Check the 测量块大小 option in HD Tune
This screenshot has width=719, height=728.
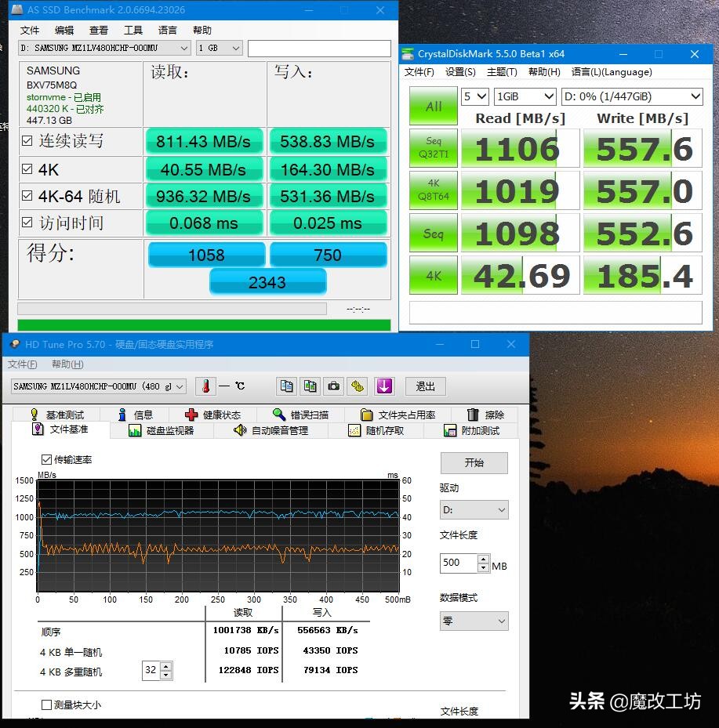47,704
